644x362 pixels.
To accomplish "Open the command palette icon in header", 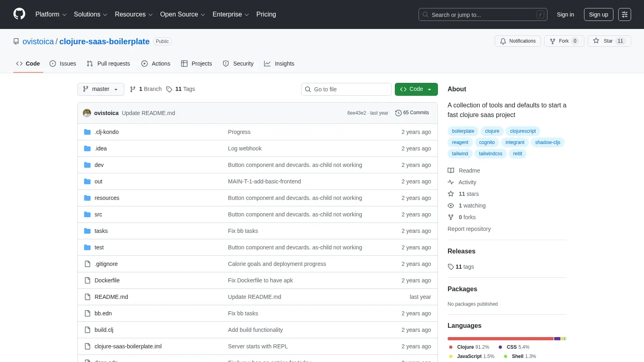I will pyautogui.click(x=625, y=14).
